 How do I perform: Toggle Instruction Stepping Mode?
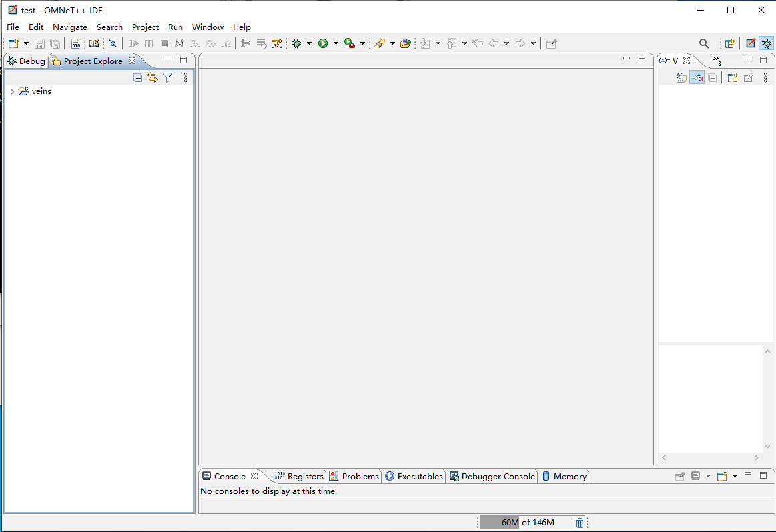(x=246, y=43)
